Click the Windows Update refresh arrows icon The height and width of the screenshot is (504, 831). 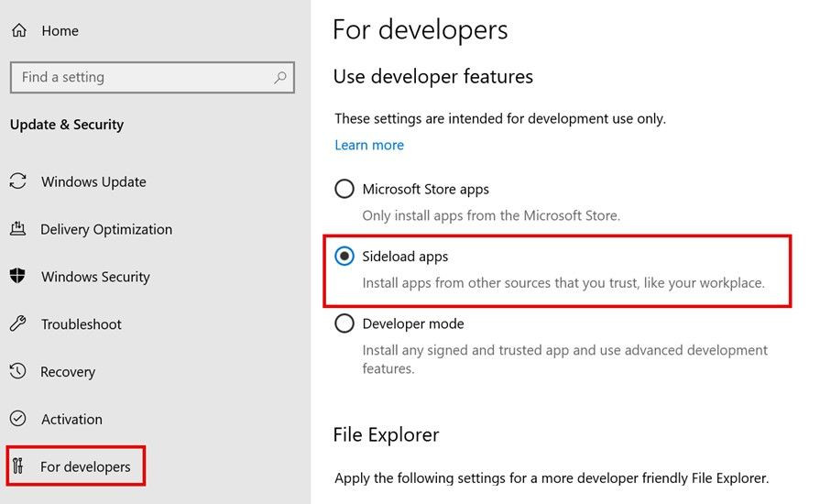pos(18,181)
